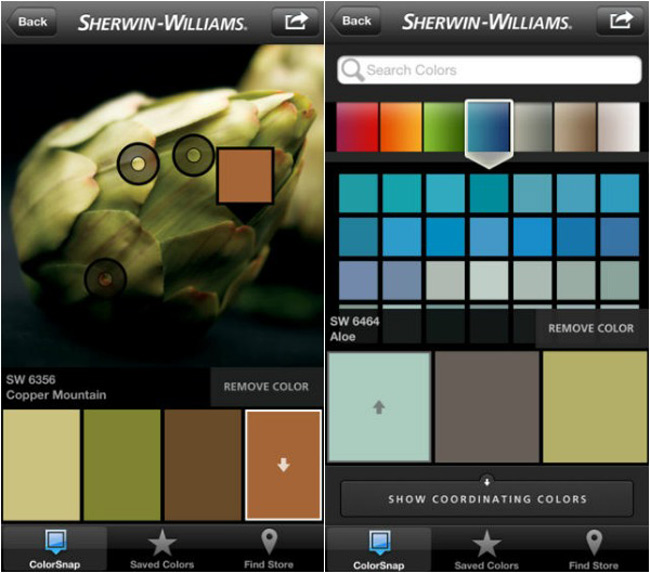
Task: Select ColorSnap tab icon on left screen
Action: (x=55, y=541)
